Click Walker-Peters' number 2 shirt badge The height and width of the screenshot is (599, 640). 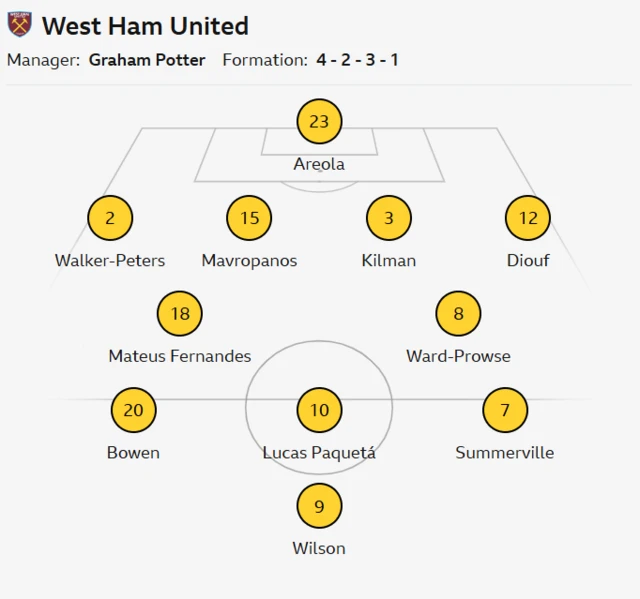pyautogui.click(x=110, y=218)
